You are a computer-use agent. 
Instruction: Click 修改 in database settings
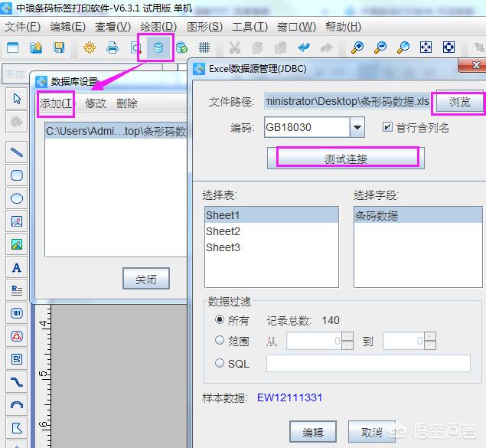point(96,103)
